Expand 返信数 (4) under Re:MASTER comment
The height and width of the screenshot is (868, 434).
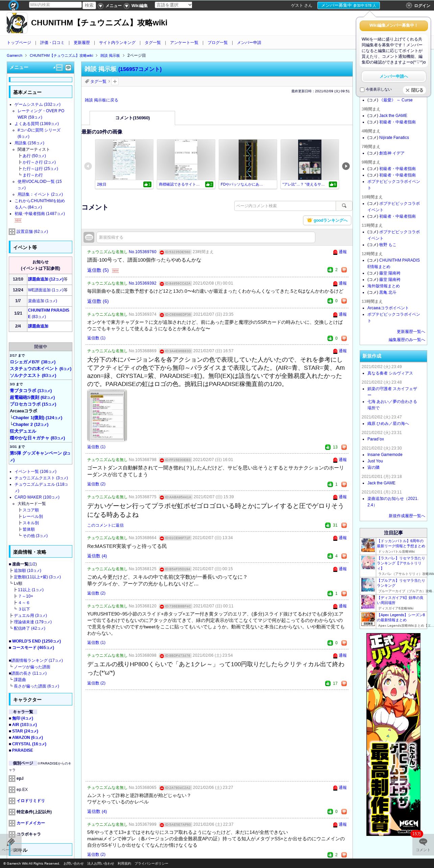(x=97, y=556)
